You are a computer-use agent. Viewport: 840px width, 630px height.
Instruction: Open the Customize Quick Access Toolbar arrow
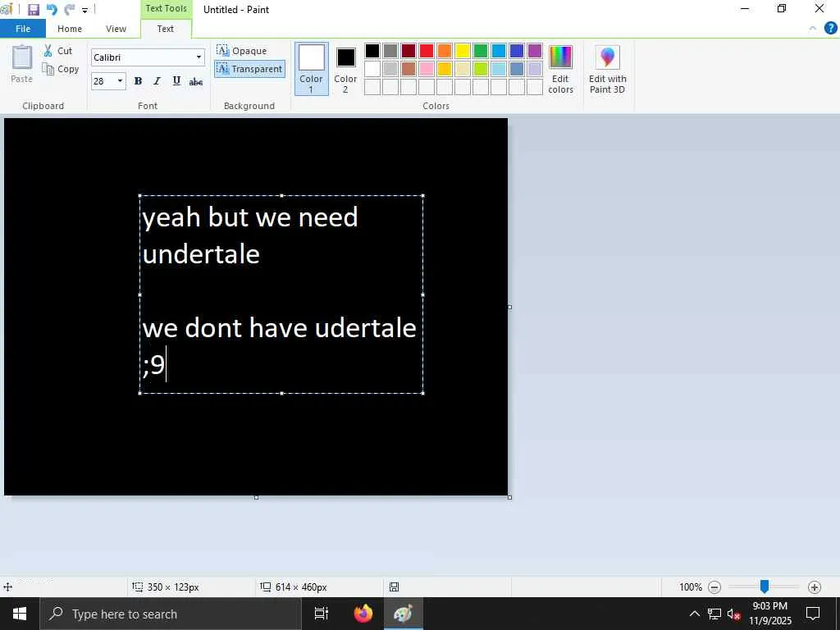[84, 10]
